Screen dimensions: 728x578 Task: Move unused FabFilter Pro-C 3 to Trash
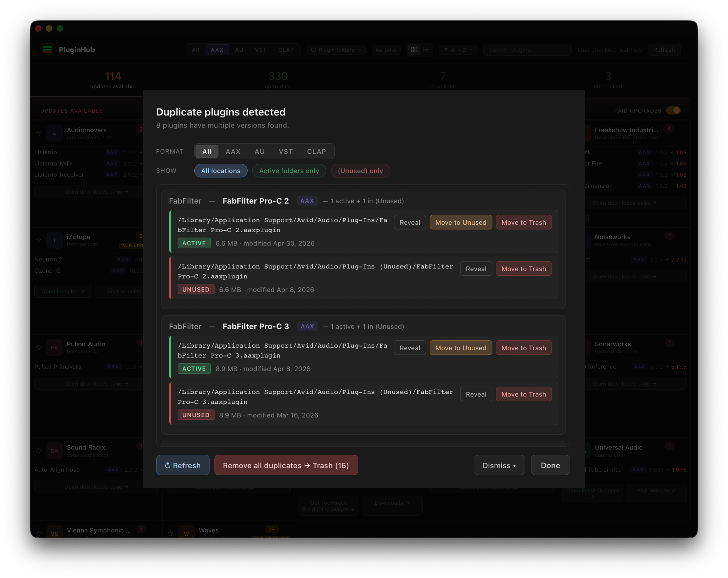point(524,394)
